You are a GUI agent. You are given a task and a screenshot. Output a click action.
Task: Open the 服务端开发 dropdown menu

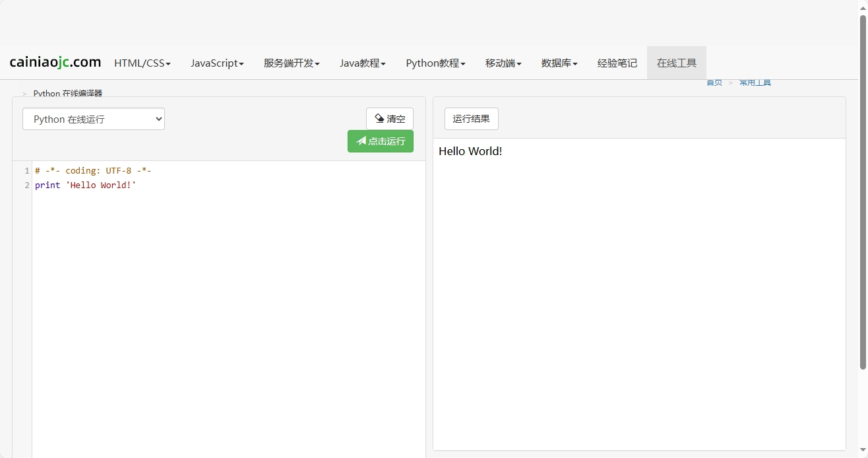pos(292,63)
